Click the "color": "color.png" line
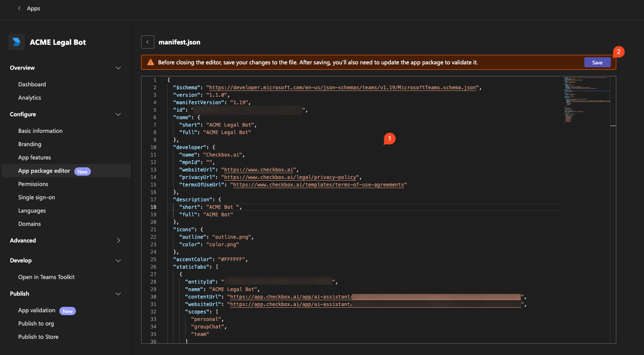This screenshot has width=644, height=355. click(x=209, y=245)
